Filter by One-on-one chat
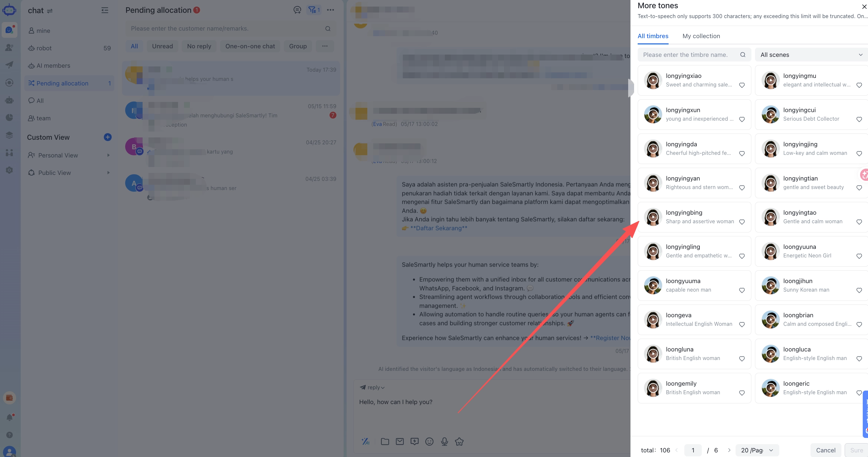Viewport: 868px width, 457px height. (x=250, y=46)
